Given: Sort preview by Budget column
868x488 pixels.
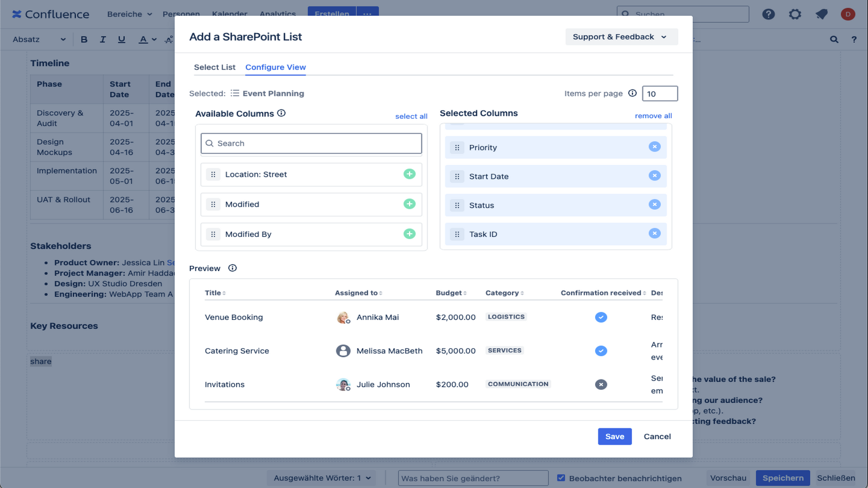Looking at the screenshot, I should click(451, 293).
